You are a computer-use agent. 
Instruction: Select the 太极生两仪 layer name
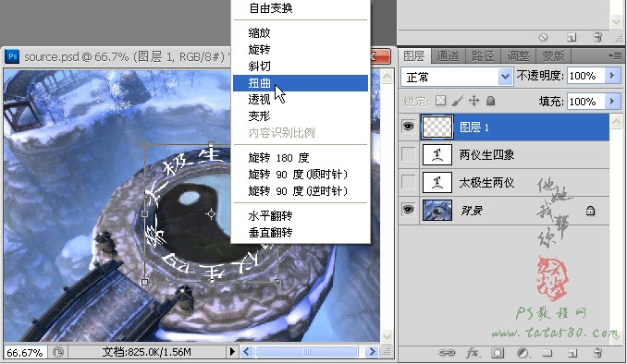[x=486, y=183]
